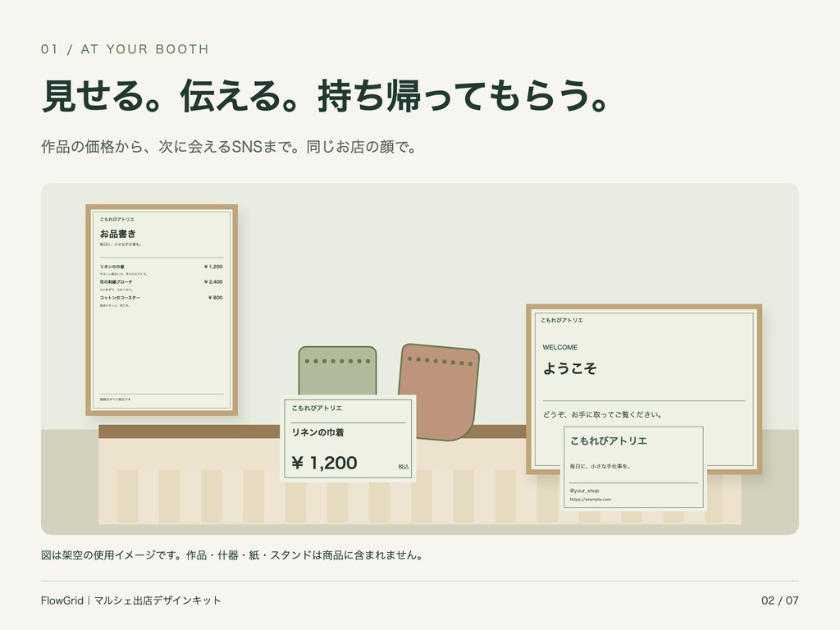Click どうぞ、お手に取ってご覧ください。 text
840x630 pixels.
tap(603, 414)
